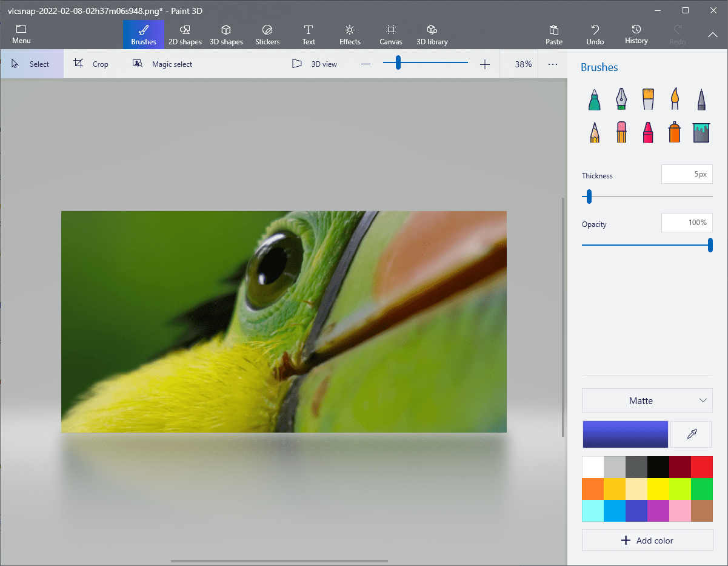Pick the light gray color swatch
This screenshot has width=728, height=566.
click(615, 467)
